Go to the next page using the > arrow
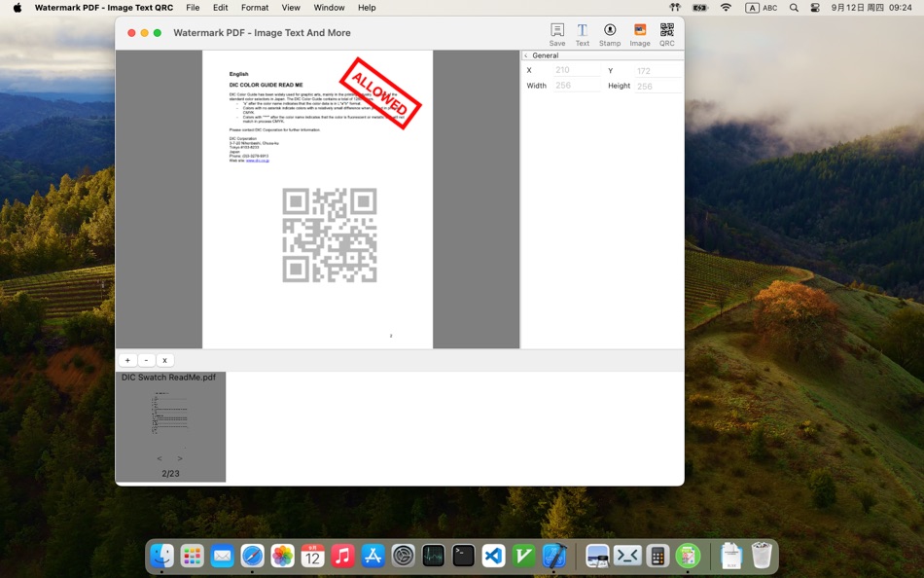 (180, 458)
